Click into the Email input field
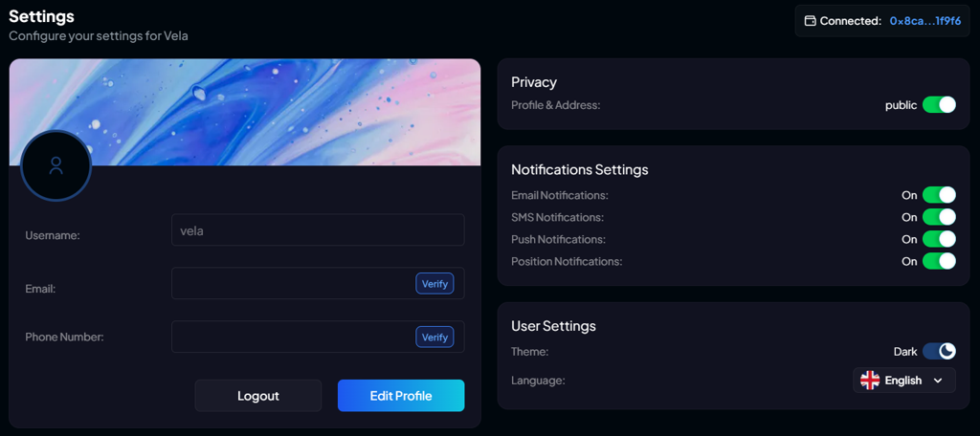The height and width of the screenshot is (436, 980). point(292,284)
